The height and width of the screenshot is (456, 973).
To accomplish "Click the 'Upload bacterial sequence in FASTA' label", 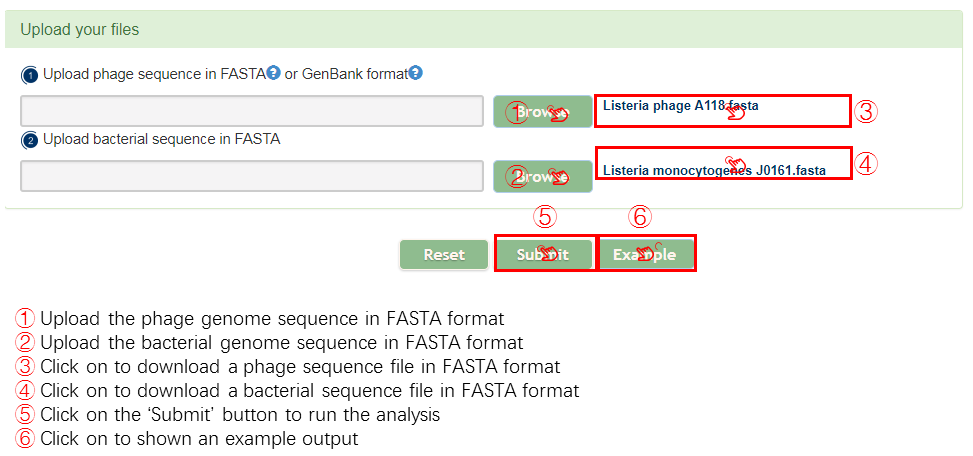I will pos(161,139).
